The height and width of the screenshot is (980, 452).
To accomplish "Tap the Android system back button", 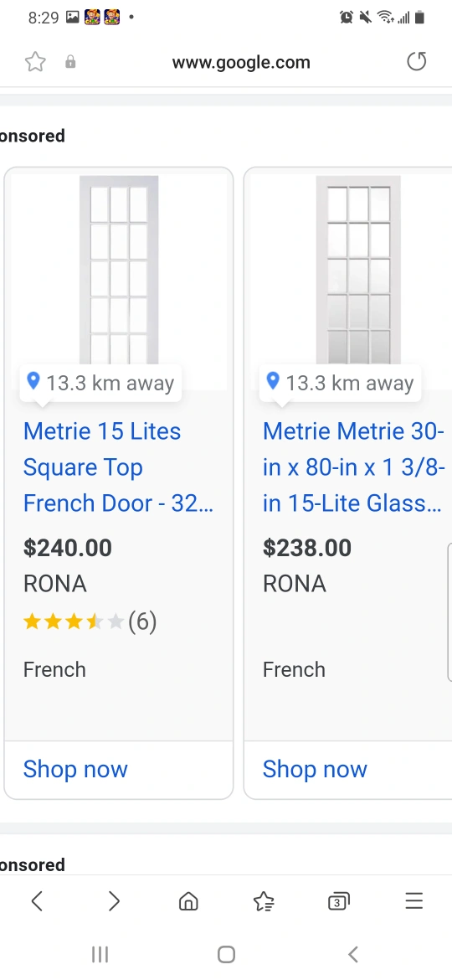I will pyautogui.click(x=352, y=954).
